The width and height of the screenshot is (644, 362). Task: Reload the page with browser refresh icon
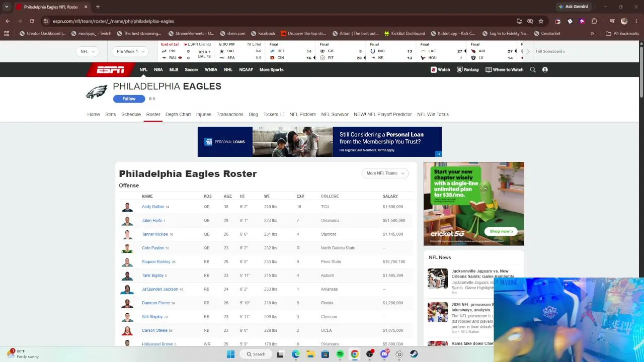coord(32,21)
